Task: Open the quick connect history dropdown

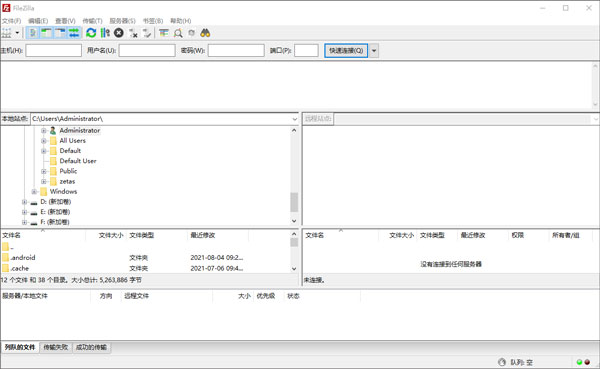Action: click(374, 51)
